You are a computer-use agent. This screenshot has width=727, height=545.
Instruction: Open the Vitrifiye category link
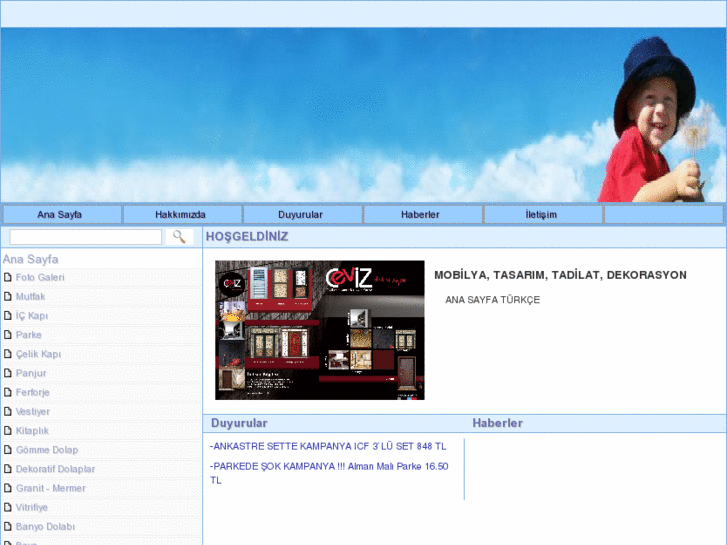point(32,507)
